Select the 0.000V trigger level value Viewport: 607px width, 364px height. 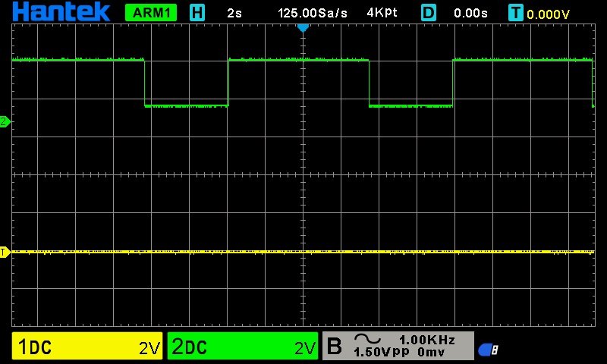click(x=548, y=14)
